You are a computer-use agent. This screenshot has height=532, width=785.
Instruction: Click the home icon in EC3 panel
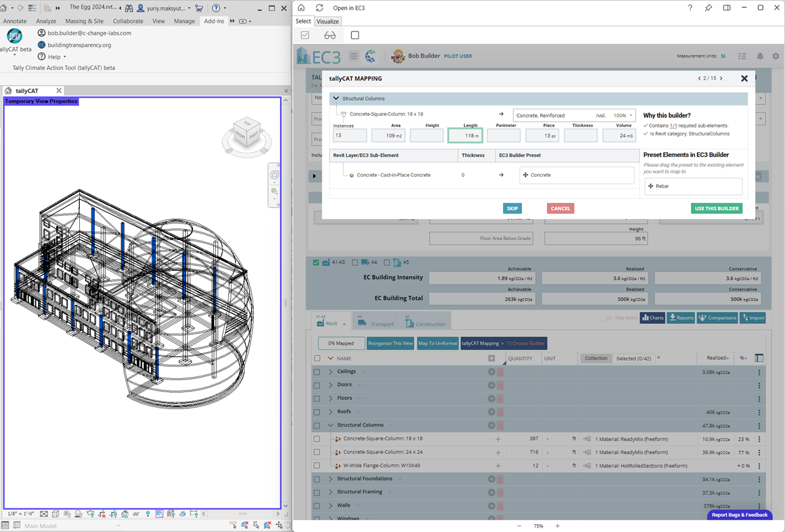point(301,8)
